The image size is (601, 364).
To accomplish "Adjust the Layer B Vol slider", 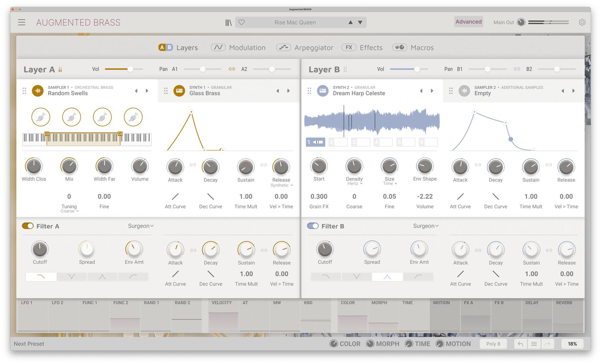I will pos(409,69).
